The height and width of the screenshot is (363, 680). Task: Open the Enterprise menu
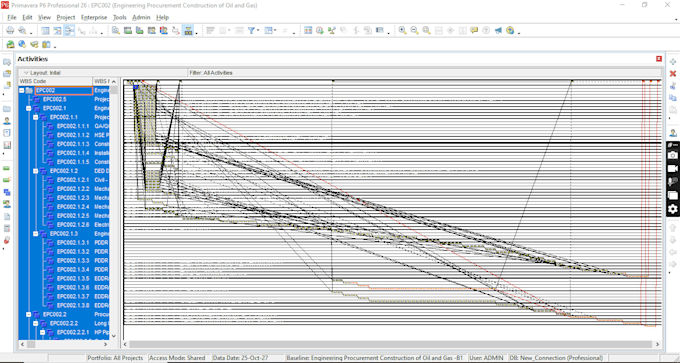[x=94, y=17]
